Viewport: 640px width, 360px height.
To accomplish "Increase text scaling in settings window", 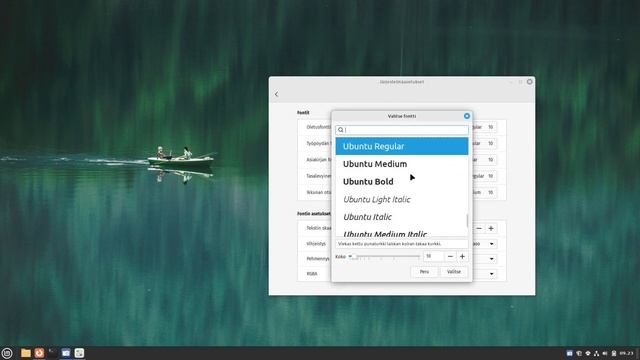I will tap(491, 229).
